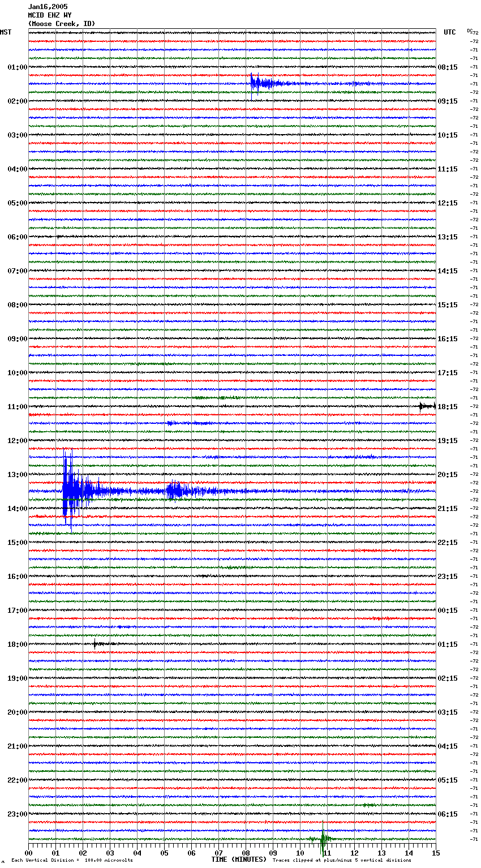This screenshot has height=868, width=481.
Task: Click the minute 01 axis label
Action: (x=55, y=853)
